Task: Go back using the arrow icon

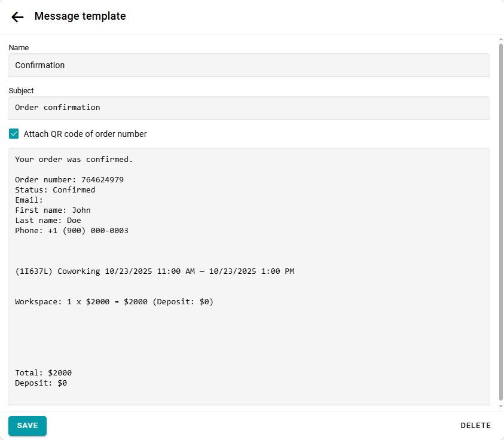Action: tap(17, 17)
